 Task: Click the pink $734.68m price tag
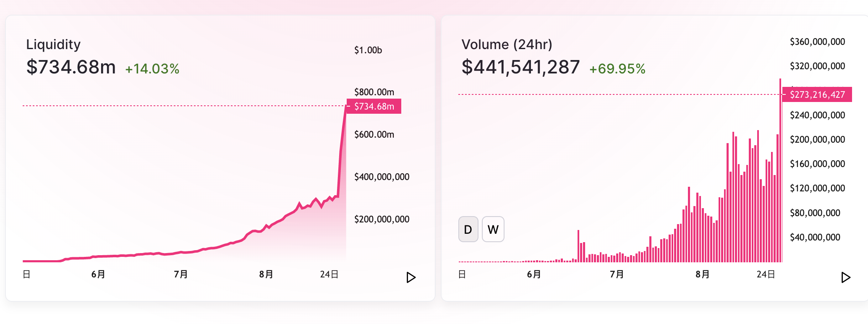[x=374, y=107]
